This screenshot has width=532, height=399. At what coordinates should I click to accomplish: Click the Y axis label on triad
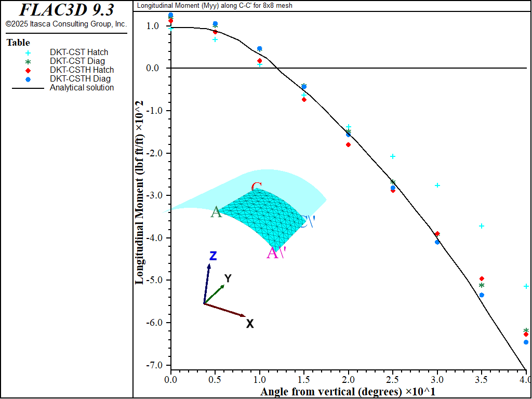pos(228,278)
